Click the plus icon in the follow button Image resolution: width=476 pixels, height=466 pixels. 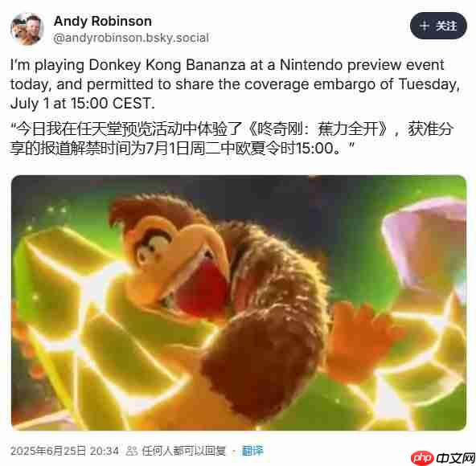click(x=424, y=26)
